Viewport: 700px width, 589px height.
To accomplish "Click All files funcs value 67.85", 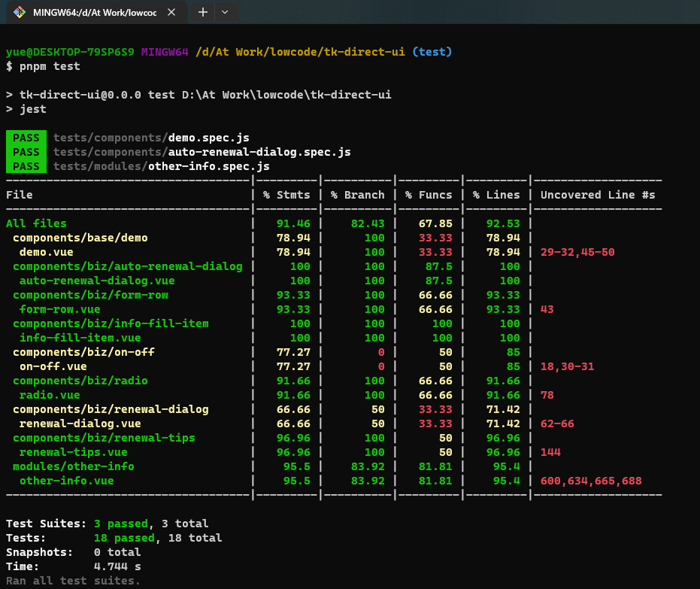I will click(x=435, y=223).
